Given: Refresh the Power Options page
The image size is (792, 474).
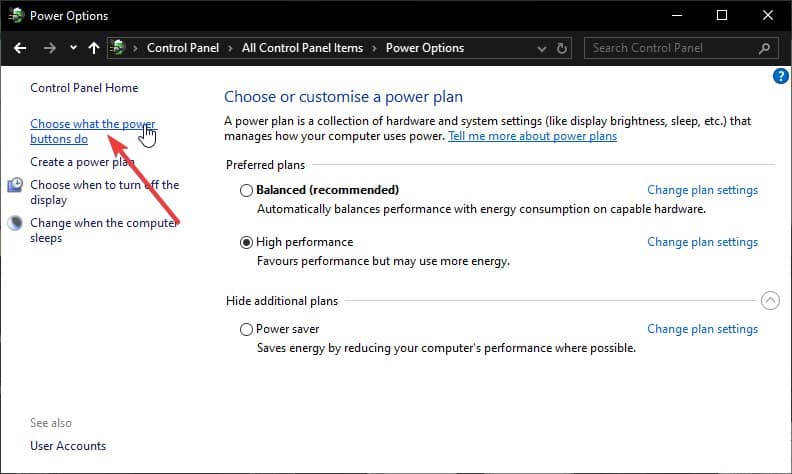Looking at the screenshot, I should (561, 49).
